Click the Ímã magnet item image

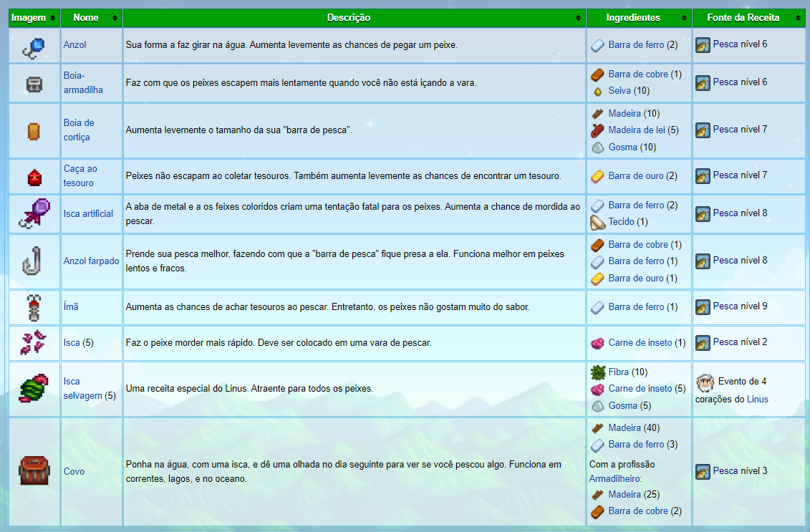(34, 307)
